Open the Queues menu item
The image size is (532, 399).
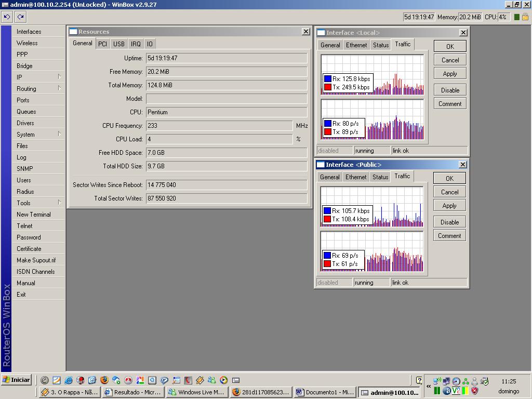(x=26, y=112)
